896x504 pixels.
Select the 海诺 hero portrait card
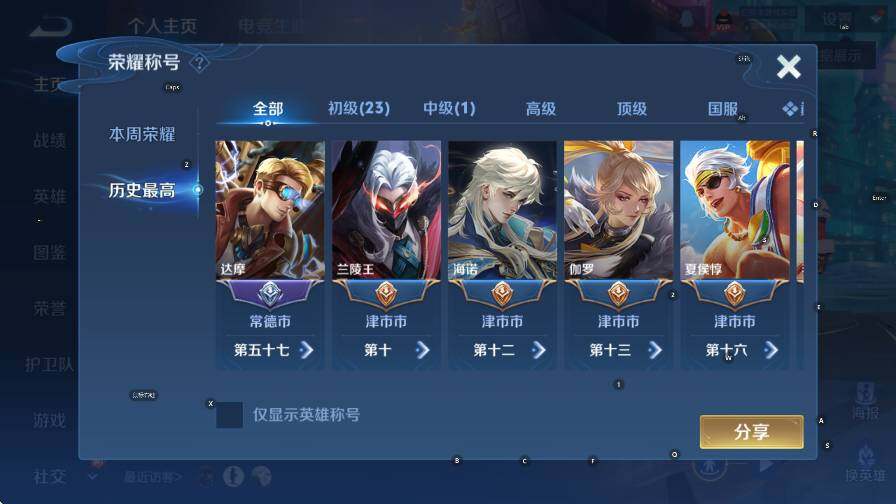pos(502,210)
